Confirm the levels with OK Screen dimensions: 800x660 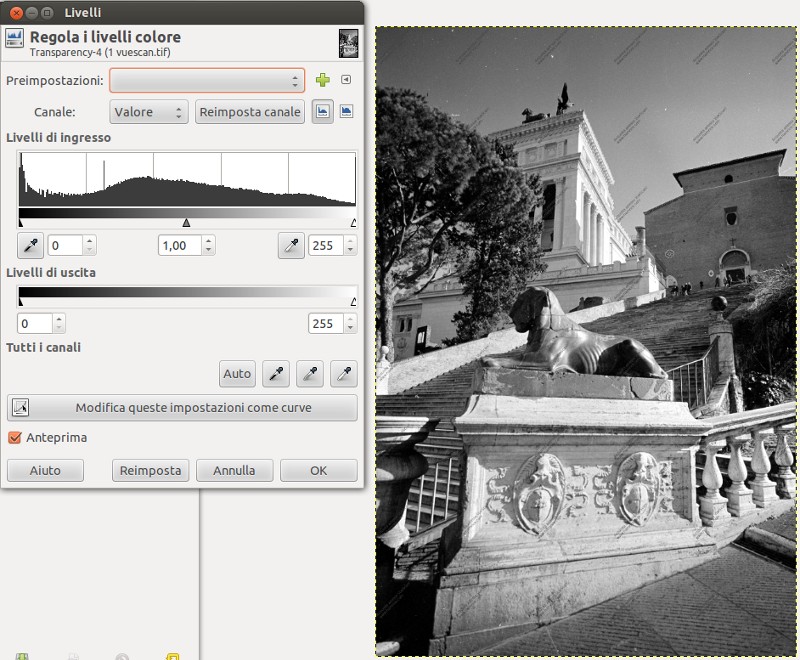point(318,470)
